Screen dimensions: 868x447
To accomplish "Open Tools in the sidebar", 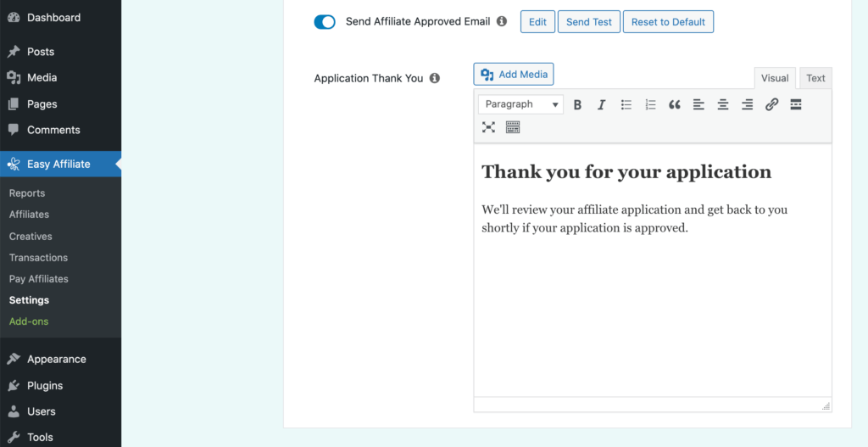I will click(x=61, y=437).
